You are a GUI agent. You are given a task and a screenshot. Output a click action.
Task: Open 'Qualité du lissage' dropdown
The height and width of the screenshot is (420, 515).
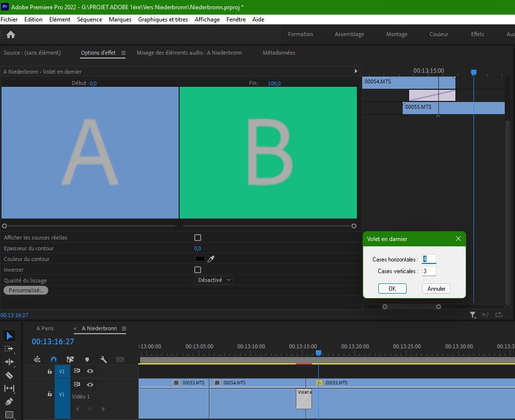point(214,280)
